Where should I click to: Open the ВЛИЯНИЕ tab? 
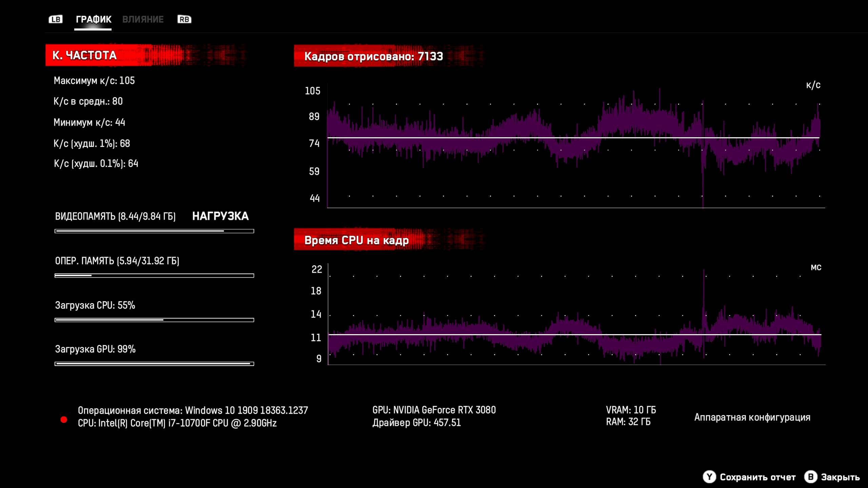pyautogui.click(x=143, y=19)
